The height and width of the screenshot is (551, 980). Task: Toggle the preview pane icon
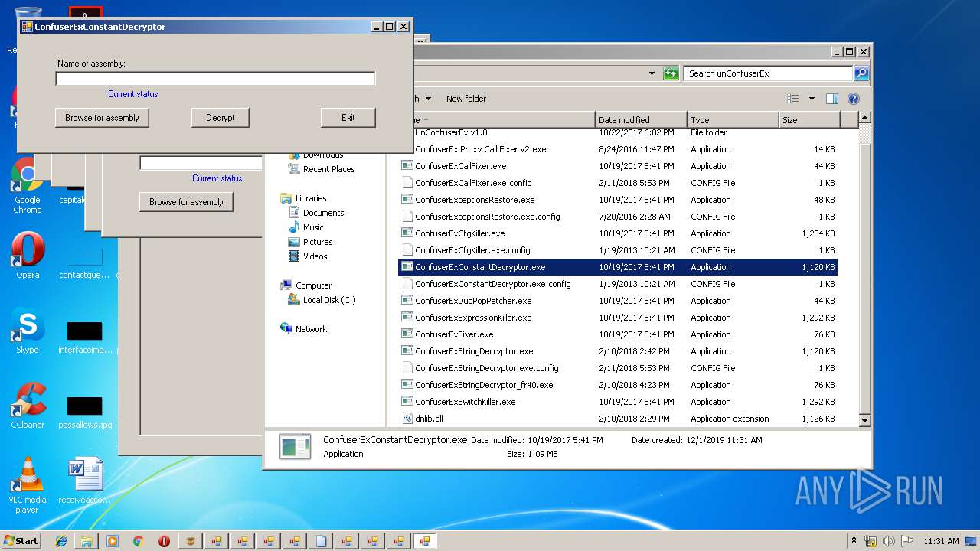[x=832, y=99]
